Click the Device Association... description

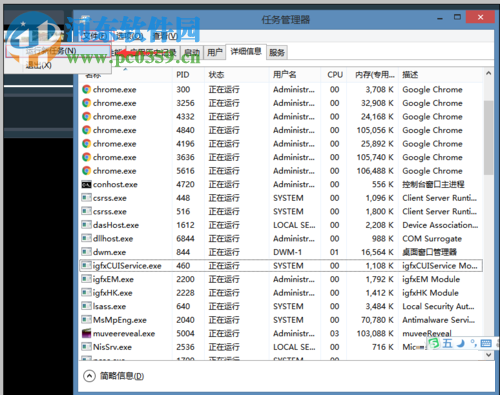click(x=440, y=225)
